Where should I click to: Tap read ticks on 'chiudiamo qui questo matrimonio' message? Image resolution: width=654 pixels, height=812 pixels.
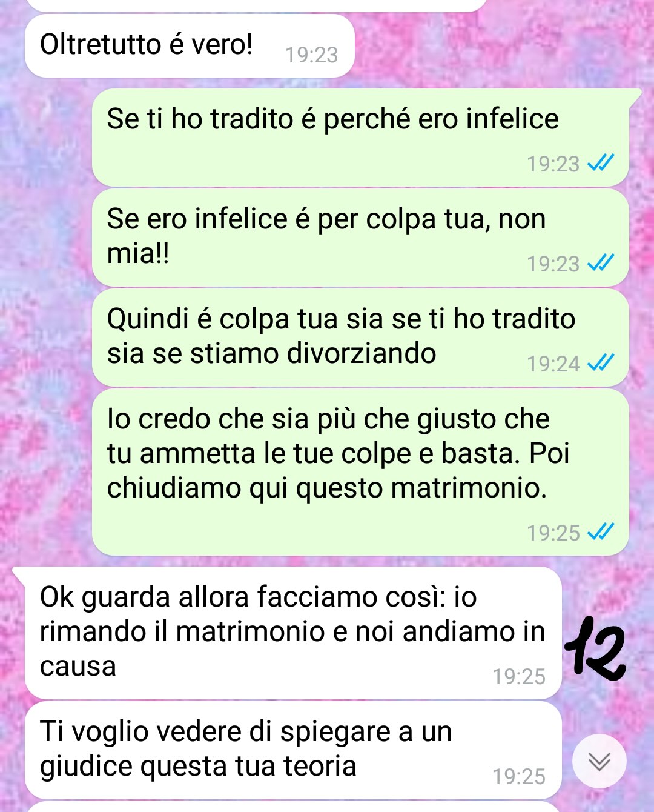(x=601, y=532)
